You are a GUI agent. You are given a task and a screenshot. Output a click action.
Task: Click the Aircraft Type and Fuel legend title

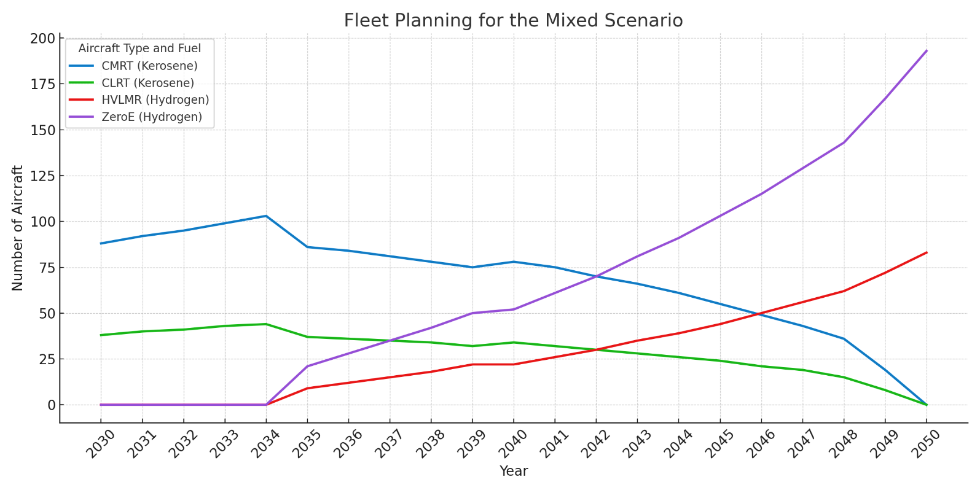(139, 49)
